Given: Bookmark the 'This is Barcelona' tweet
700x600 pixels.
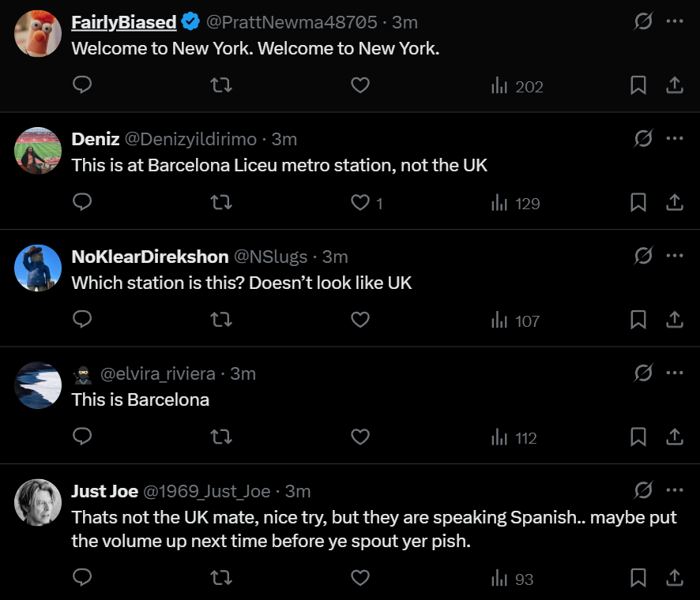Looking at the screenshot, I should point(638,437).
